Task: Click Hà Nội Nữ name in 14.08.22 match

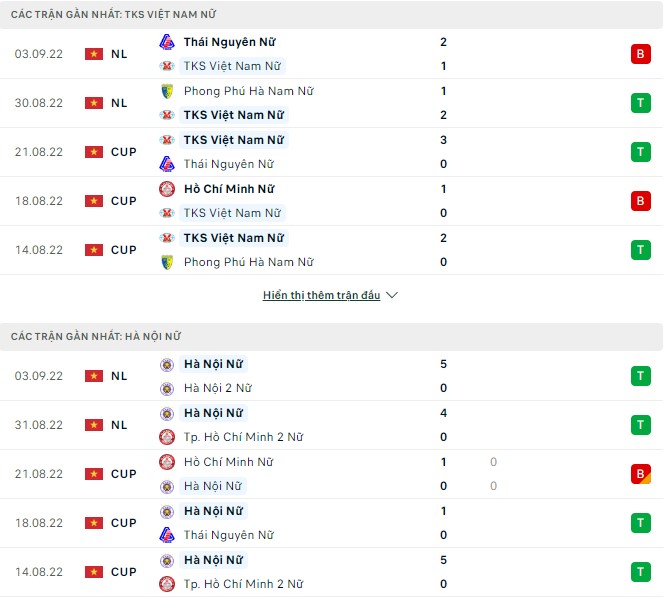Action: click(213, 560)
